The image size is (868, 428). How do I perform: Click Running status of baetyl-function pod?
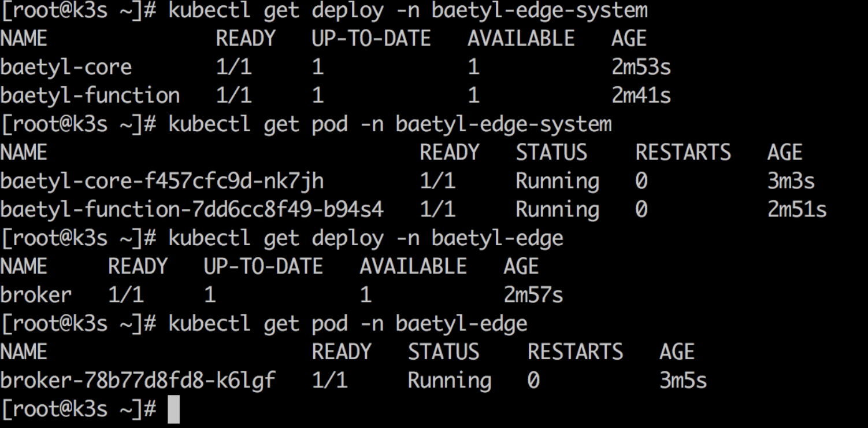pos(557,210)
